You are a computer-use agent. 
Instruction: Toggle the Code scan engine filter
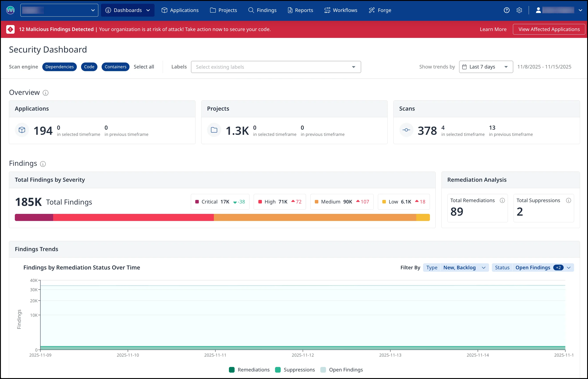(x=89, y=67)
